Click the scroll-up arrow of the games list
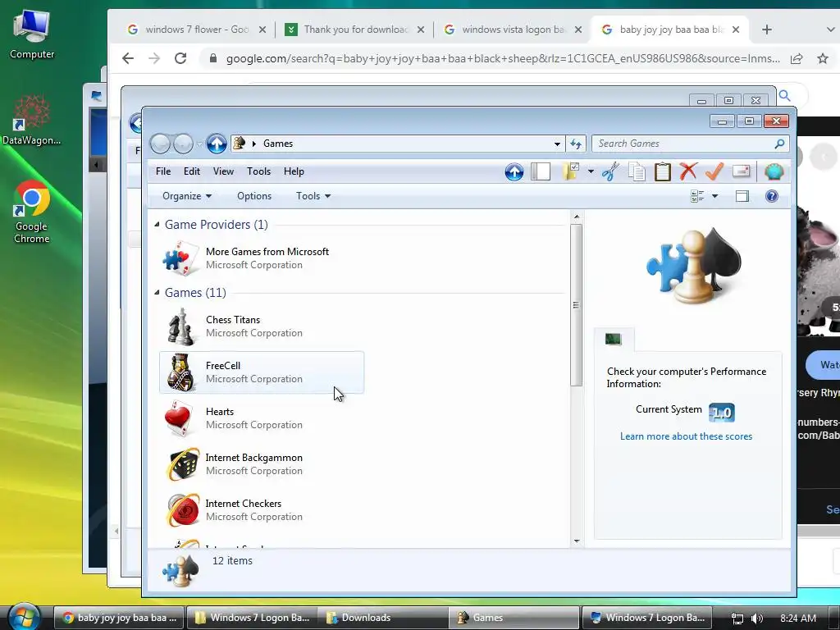Screen dimensions: 840x630 (577, 217)
